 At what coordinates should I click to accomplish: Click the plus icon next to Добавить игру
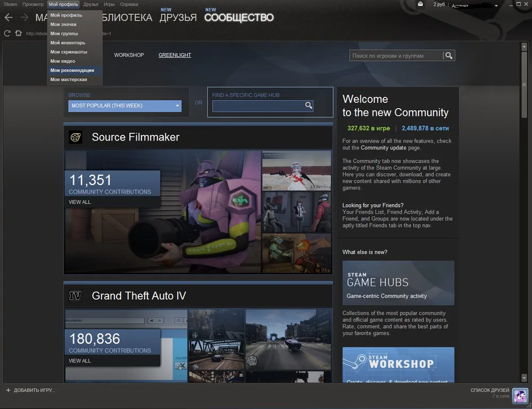(x=9, y=390)
